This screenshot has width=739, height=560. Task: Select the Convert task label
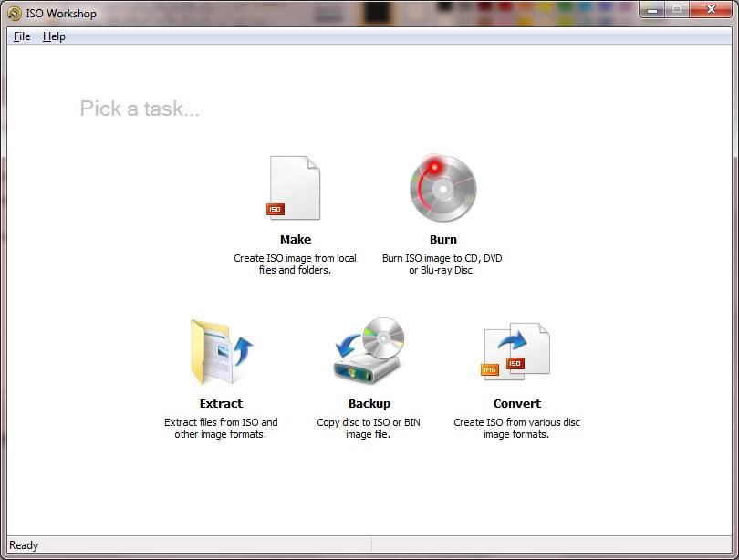click(516, 403)
